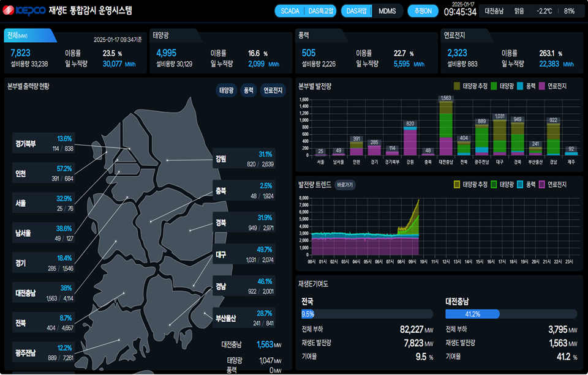Open the 풍력 summary card tab
The width and height of the screenshot is (588, 375).
(x=307, y=35)
